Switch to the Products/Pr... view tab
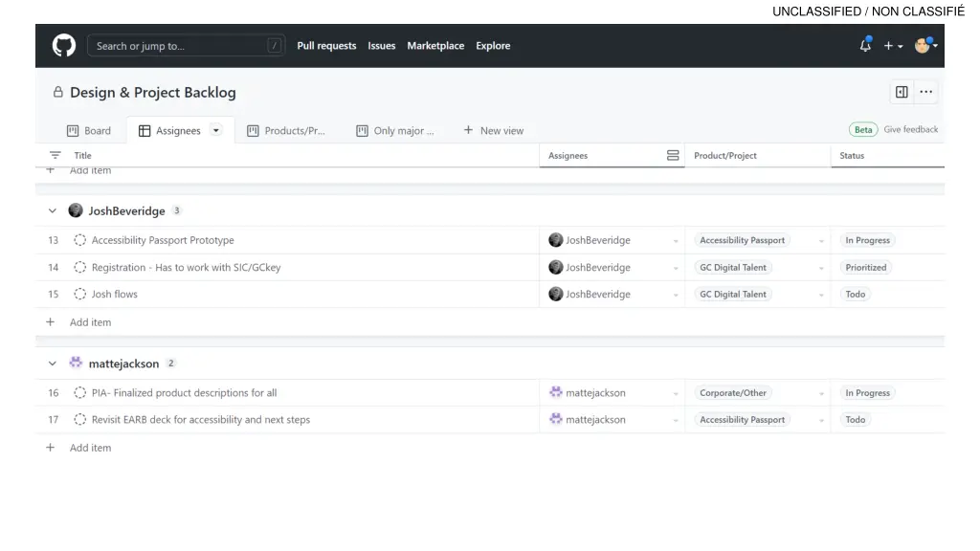The image size is (980, 551). coord(286,130)
